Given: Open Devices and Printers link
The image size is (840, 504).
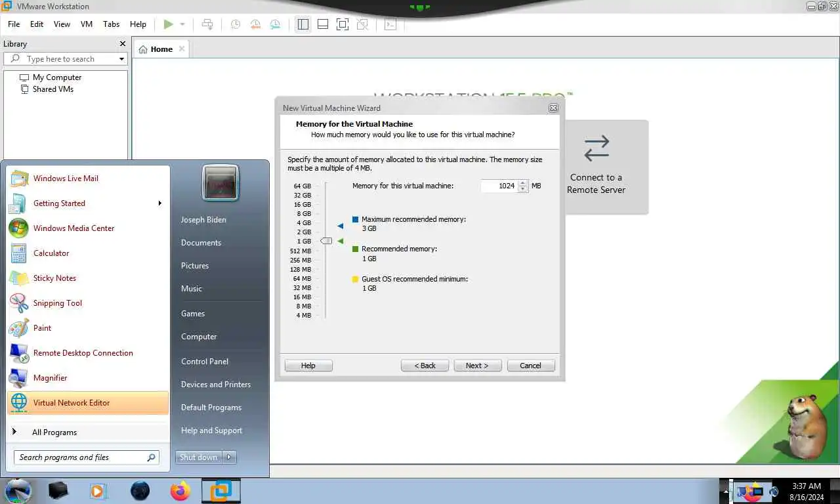Looking at the screenshot, I should coord(216,384).
